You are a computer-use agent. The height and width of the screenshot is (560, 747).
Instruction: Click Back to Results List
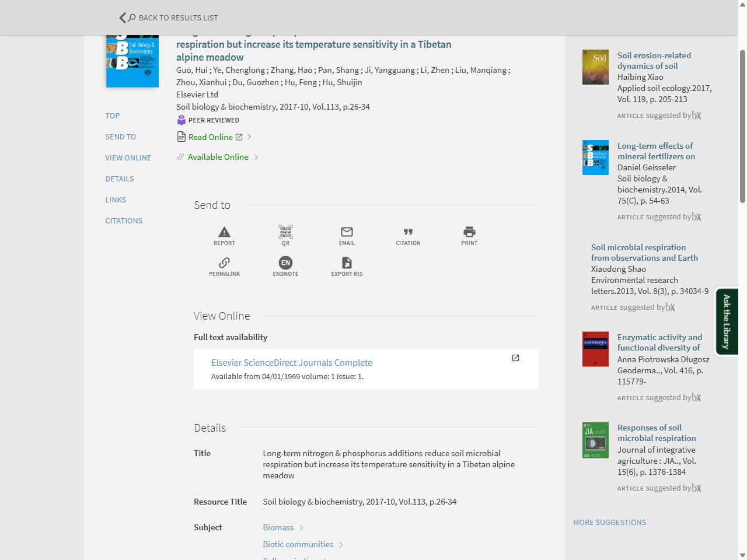pos(179,18)
